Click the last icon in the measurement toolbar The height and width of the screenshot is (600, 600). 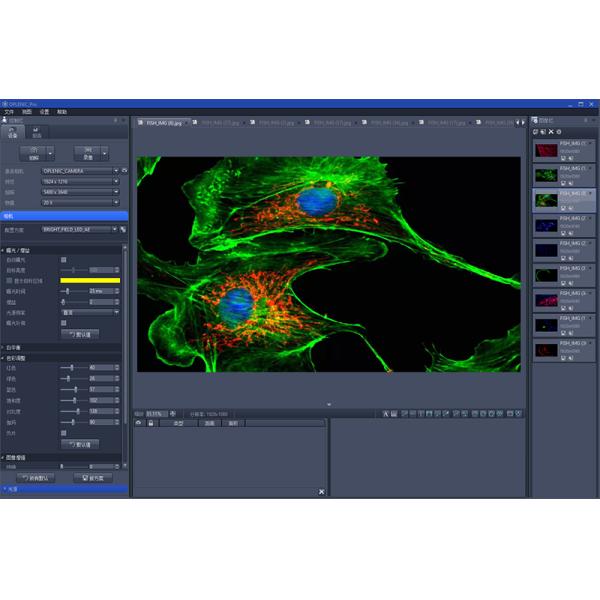(x=518, y=414)
